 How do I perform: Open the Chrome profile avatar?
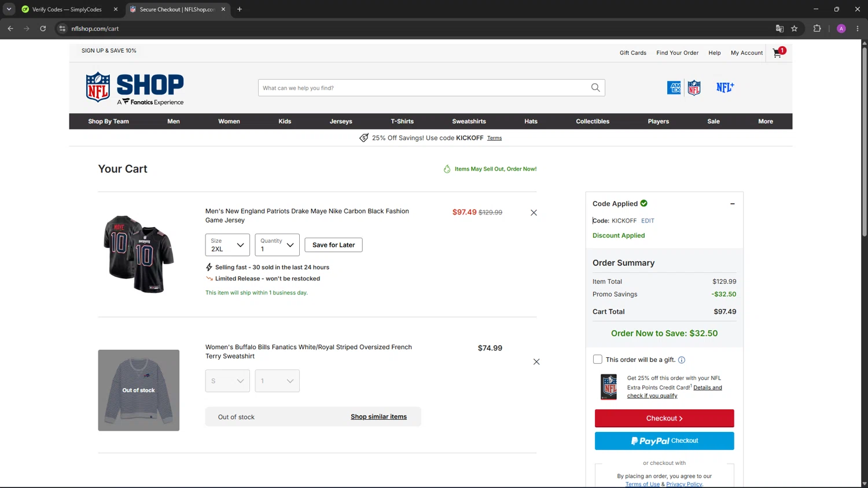click(841, 28)
